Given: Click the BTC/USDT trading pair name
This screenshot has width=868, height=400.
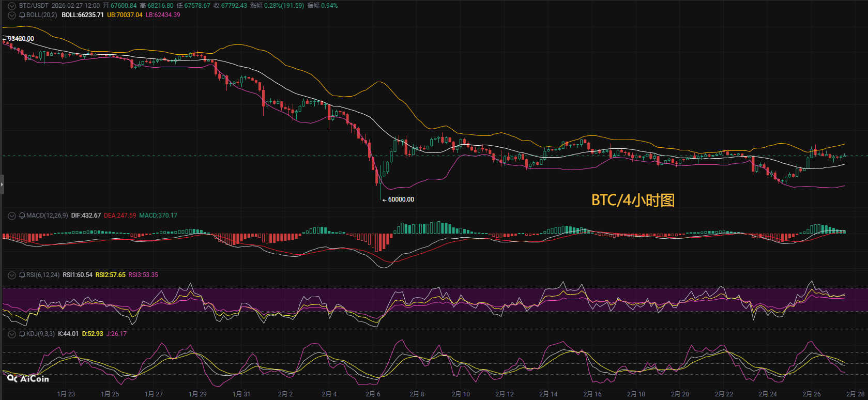Looking at the screenshot, I should pyautogui.click(x=34, y=6).
